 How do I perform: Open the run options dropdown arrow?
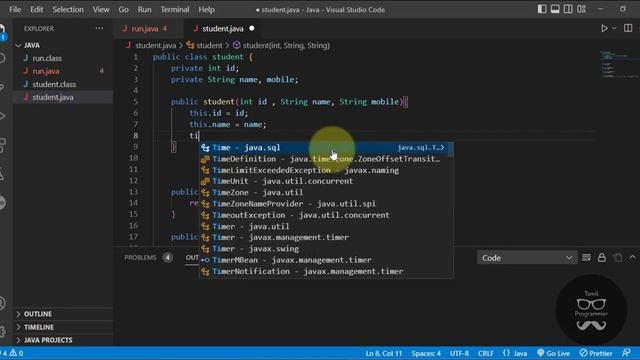[x=614, y=29]
